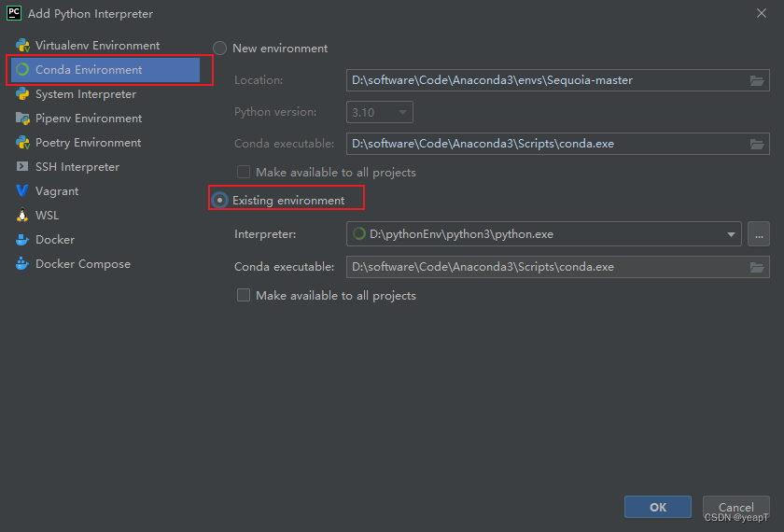
Task: Click the Pipenv Environment folder icon
Action: (x=22, y=119)
